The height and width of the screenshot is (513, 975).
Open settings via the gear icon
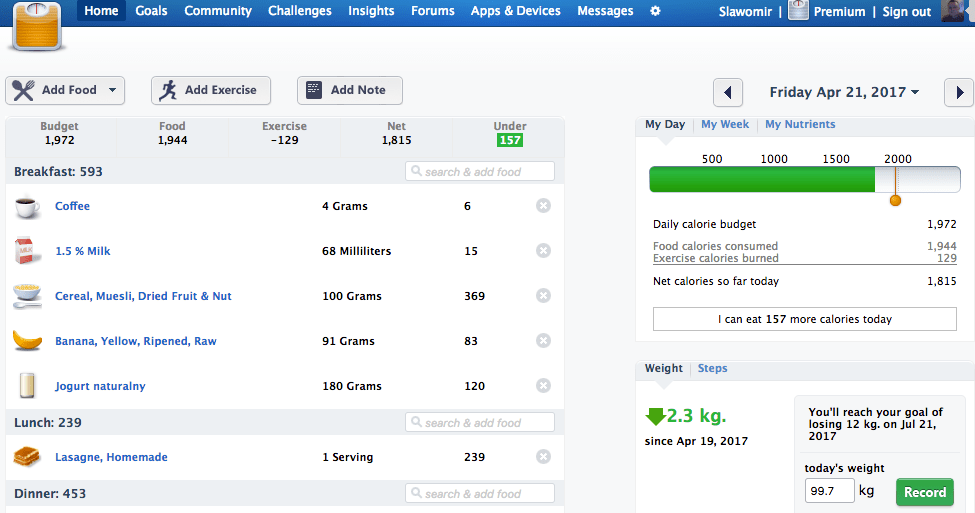point(655,11)
